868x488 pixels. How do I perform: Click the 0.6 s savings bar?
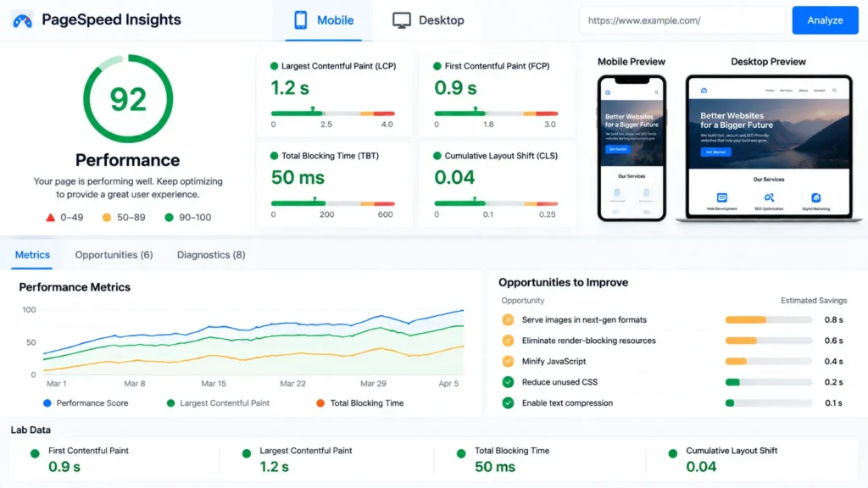click(768, 341)
